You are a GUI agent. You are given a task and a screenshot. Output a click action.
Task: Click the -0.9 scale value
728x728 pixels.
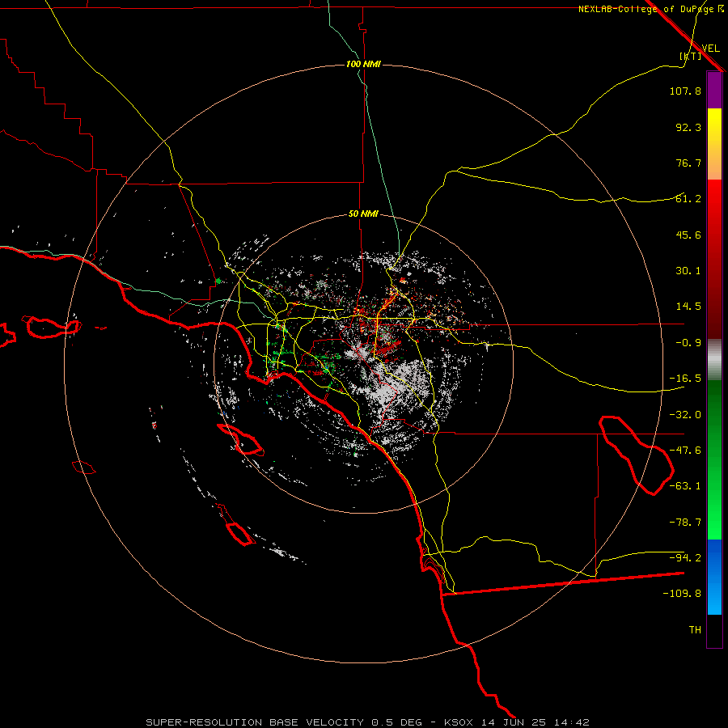[688, 343]
